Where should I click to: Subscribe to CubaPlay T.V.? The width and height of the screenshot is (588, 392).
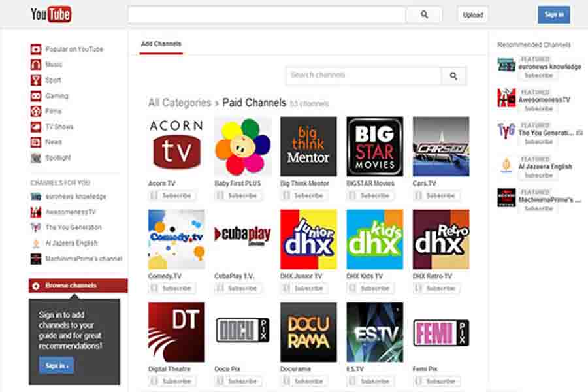click(x=237, y=289)
